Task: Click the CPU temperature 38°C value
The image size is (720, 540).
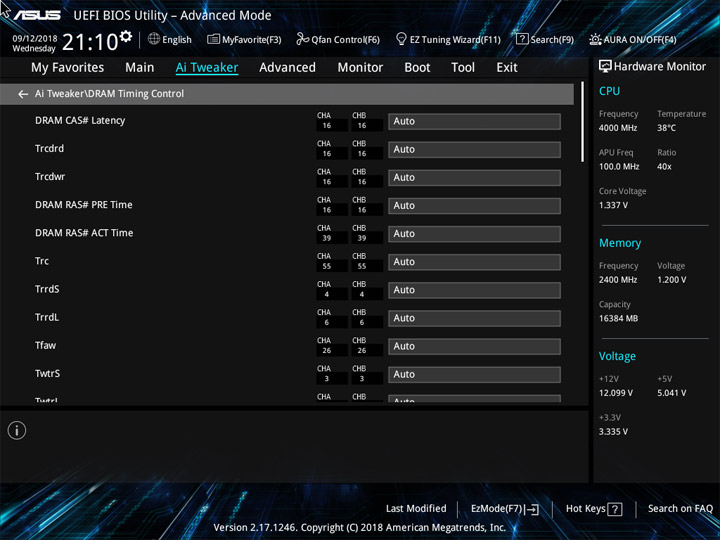Action: click(666, 128)
